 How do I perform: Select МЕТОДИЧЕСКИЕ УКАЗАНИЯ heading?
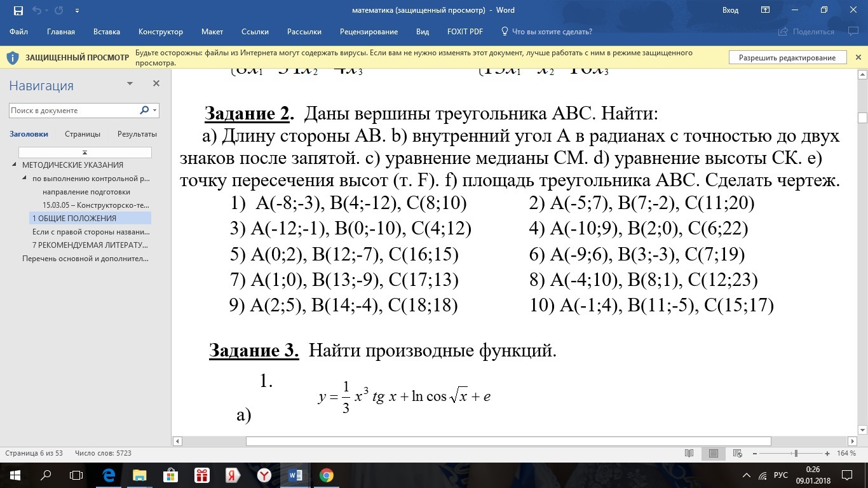click(72, 165)
